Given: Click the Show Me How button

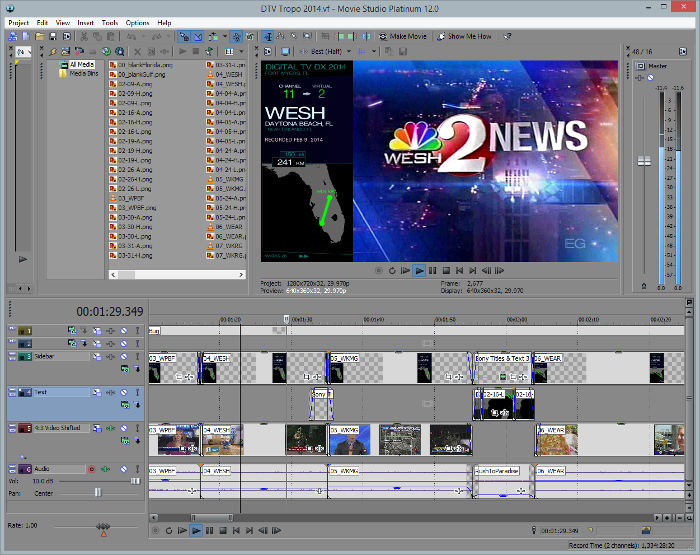Looking at the screenshot, I should (x=468, y=36).
